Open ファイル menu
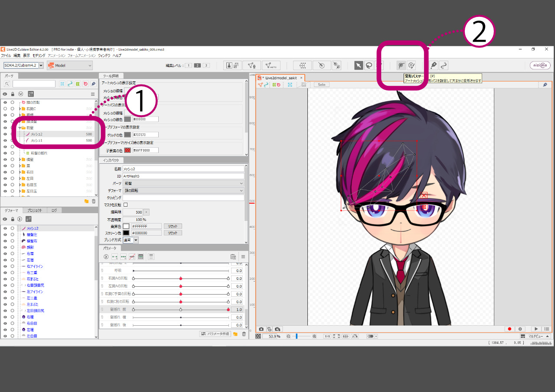Image resolution: width=555 pixels, height=392 pixels. tap(6, 56)
